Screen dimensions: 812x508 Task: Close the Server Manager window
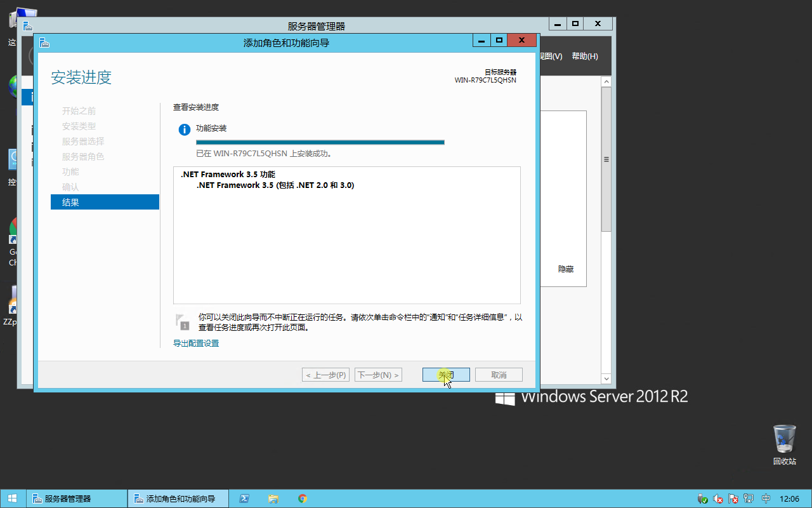click(598, 24)
